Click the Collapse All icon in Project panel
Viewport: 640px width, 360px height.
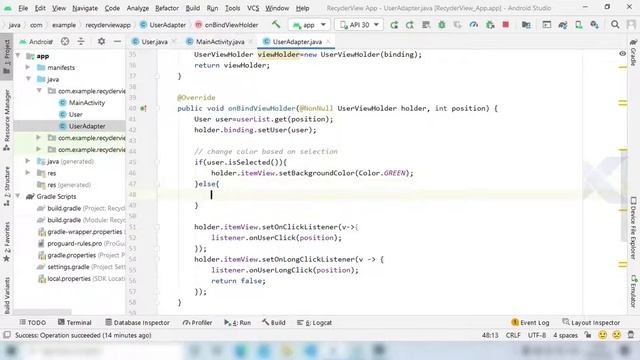click(x=81, y=41)
